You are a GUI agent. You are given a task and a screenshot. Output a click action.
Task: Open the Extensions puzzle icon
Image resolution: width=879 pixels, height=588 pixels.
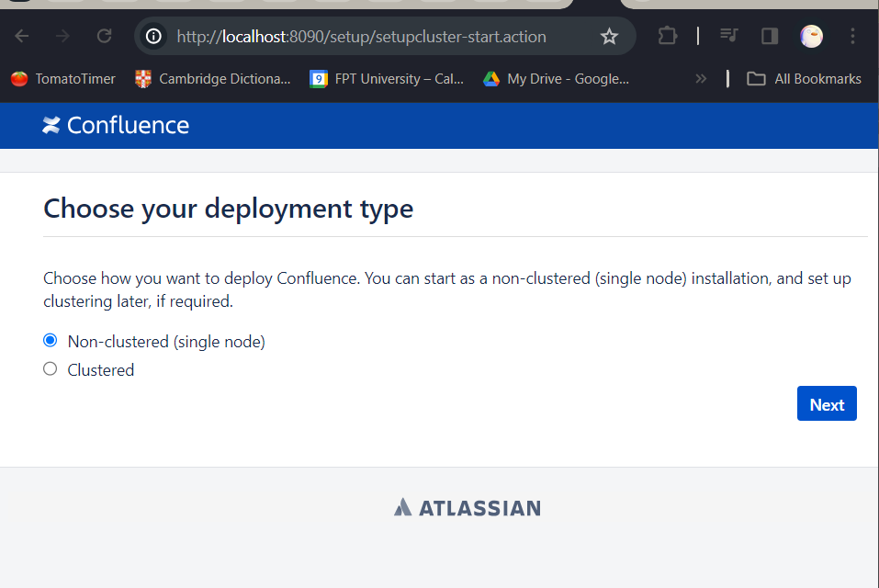[x=667, y=37]
